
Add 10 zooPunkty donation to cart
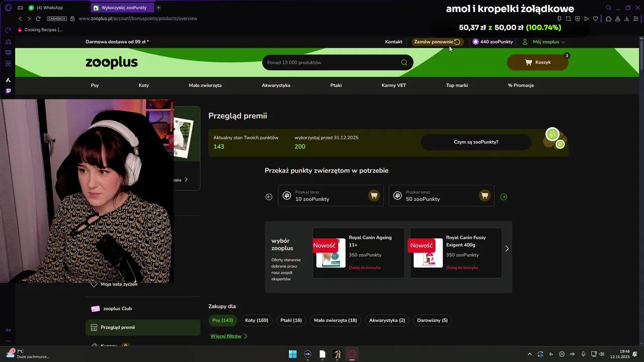pyautogui.click(x=374, y=196)
